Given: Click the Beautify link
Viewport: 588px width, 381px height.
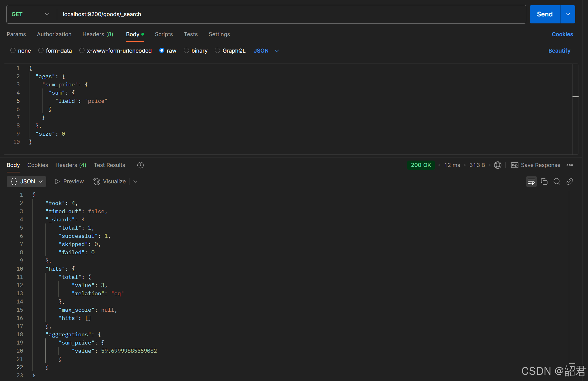Looking at the screenshot, I should pyautogui.click(x=559, y=51).
